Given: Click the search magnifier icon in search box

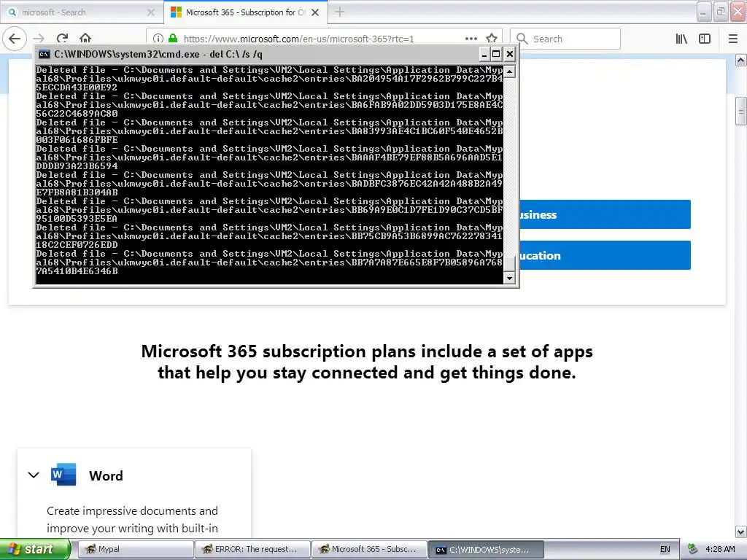Looking at the screenshot, I should (x=522, y=39).
